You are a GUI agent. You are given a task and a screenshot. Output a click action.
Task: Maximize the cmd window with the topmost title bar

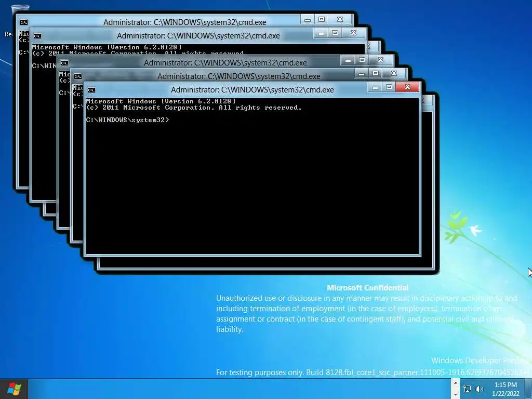(321, 20)
